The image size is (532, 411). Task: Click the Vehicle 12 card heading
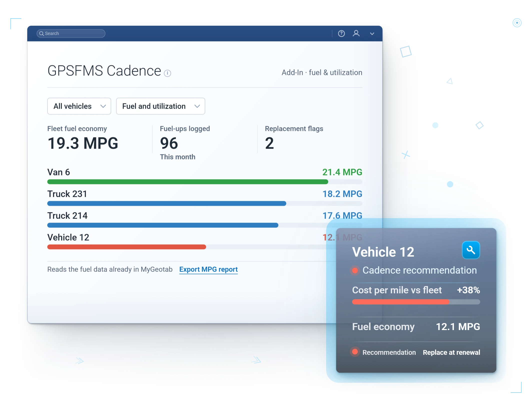(383, 252)
